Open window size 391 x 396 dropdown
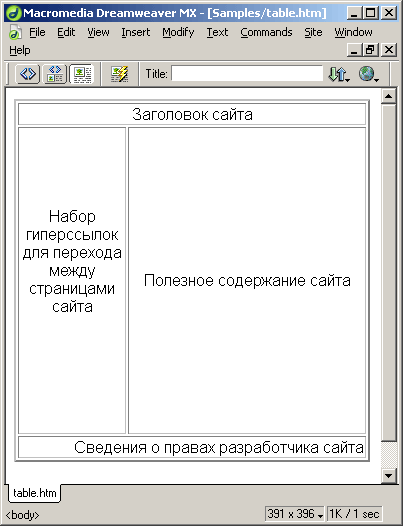 tap(294, 514)
